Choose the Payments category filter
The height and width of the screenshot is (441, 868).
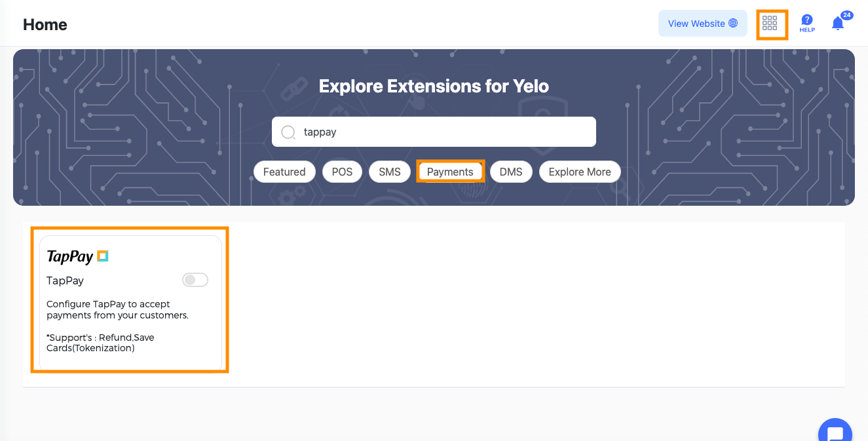[450, 172]
